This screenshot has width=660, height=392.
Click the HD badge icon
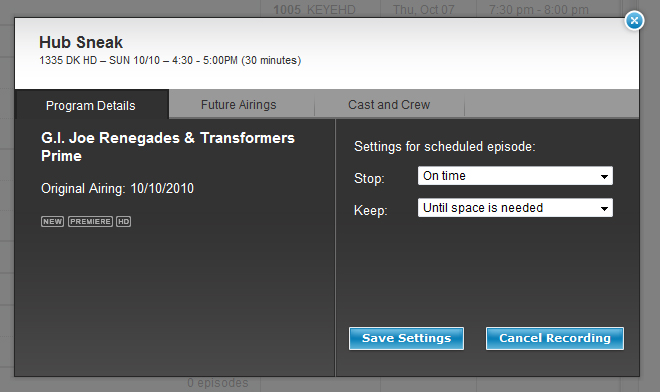tap(123, 221)
